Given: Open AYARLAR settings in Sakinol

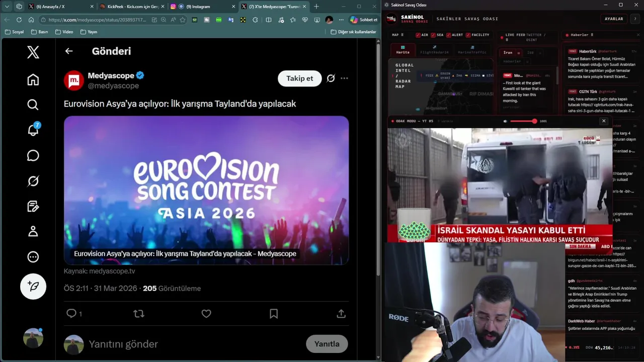Looking at the screenshot, I should coord(614,19).
